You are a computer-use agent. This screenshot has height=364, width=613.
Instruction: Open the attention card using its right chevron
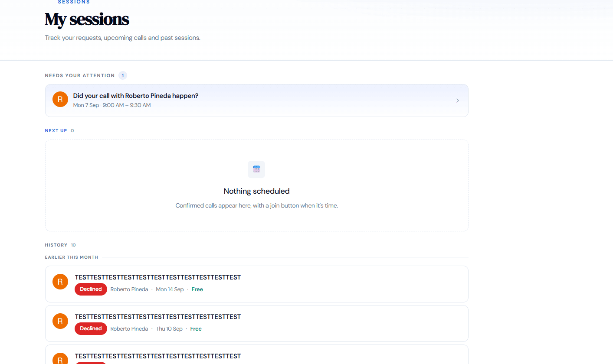tap(458, 101)
